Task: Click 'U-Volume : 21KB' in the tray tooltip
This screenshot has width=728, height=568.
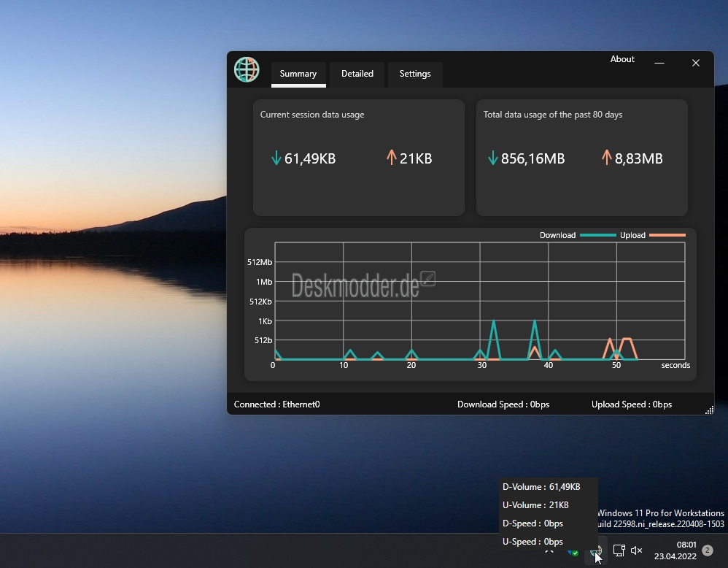Action: tap(535, 504)
